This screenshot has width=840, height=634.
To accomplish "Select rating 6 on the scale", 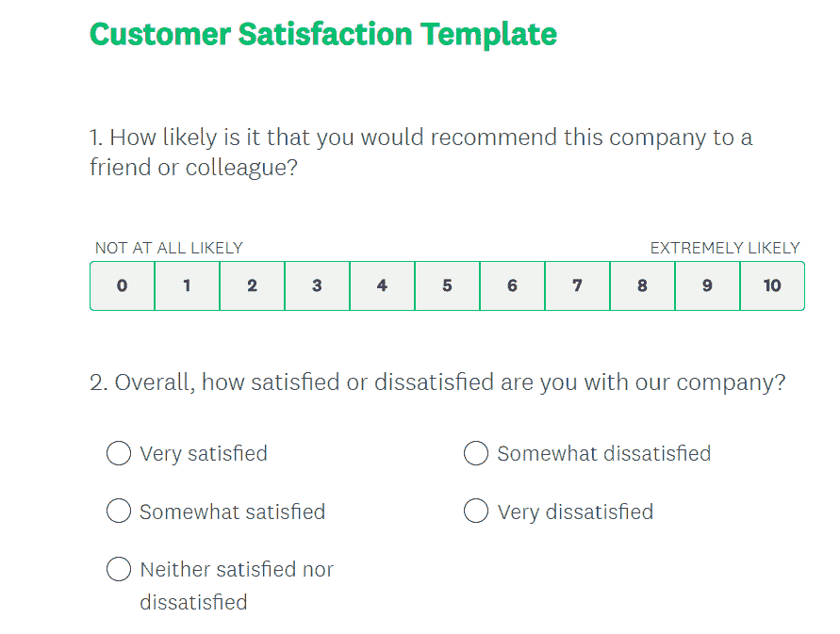I will tap(512, 285).
